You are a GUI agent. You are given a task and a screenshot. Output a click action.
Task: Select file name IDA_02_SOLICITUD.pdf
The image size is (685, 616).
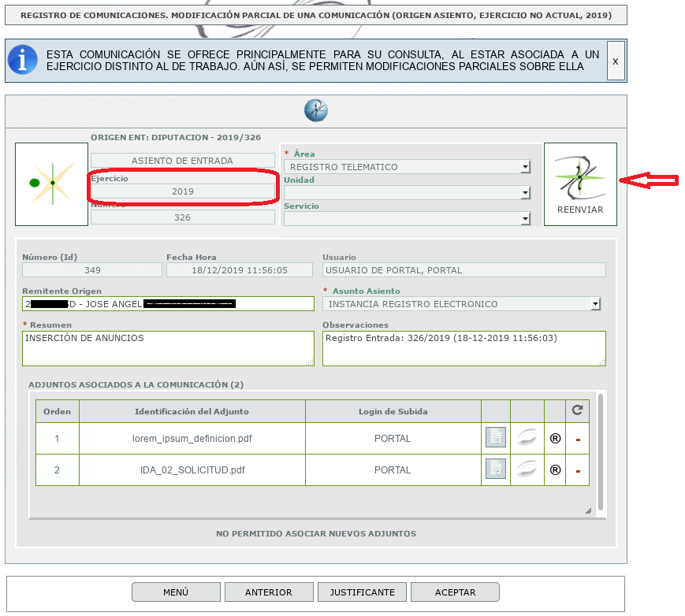click(x=192, y=469)
